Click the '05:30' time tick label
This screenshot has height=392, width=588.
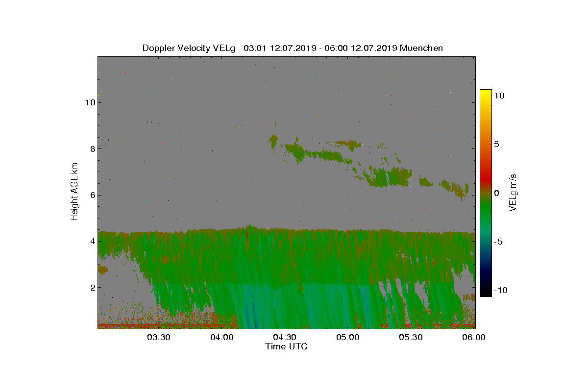tap(411, 337)
